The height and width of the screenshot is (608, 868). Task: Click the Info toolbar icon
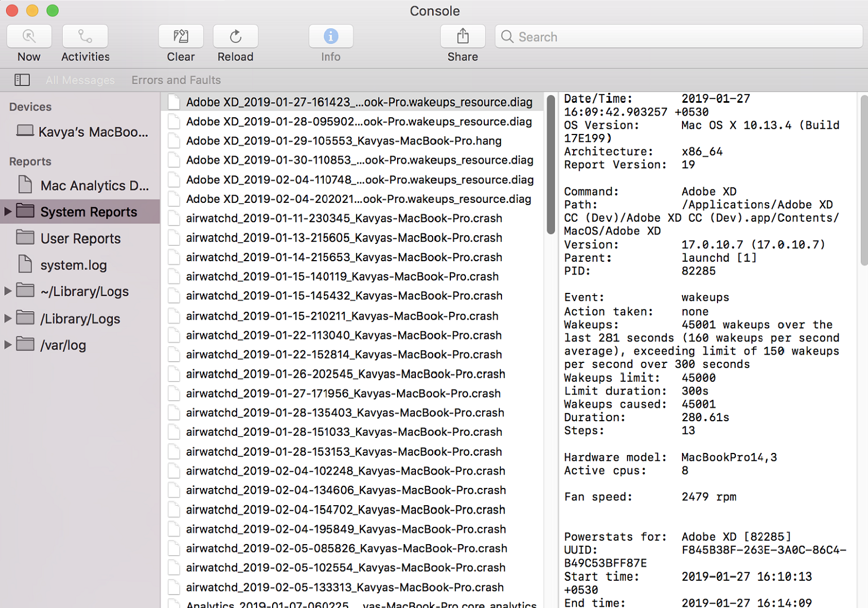(x=330, y=36)
